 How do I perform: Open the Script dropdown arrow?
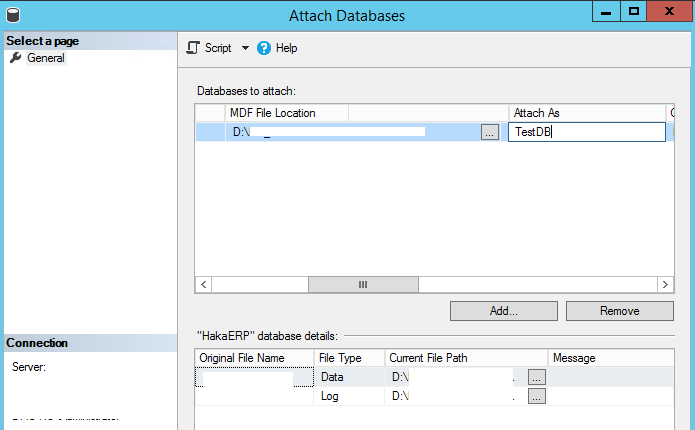pyautogui.click(x=245, y=48)
